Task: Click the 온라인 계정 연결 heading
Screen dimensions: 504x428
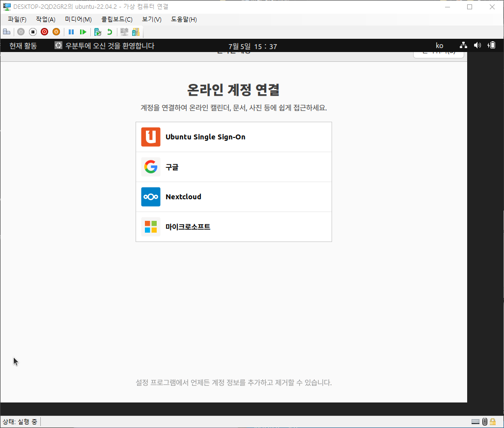Action: click(233, 90)
